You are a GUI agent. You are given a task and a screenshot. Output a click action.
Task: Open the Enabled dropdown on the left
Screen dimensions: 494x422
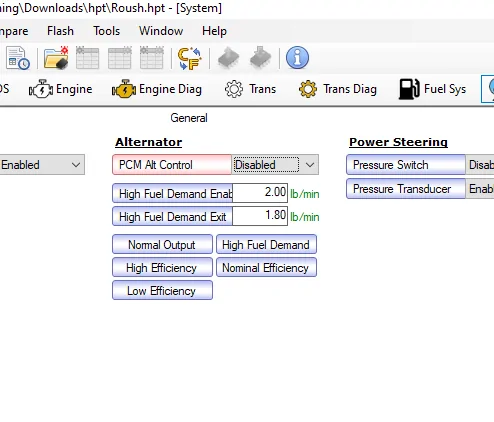[x=42, y=165]
